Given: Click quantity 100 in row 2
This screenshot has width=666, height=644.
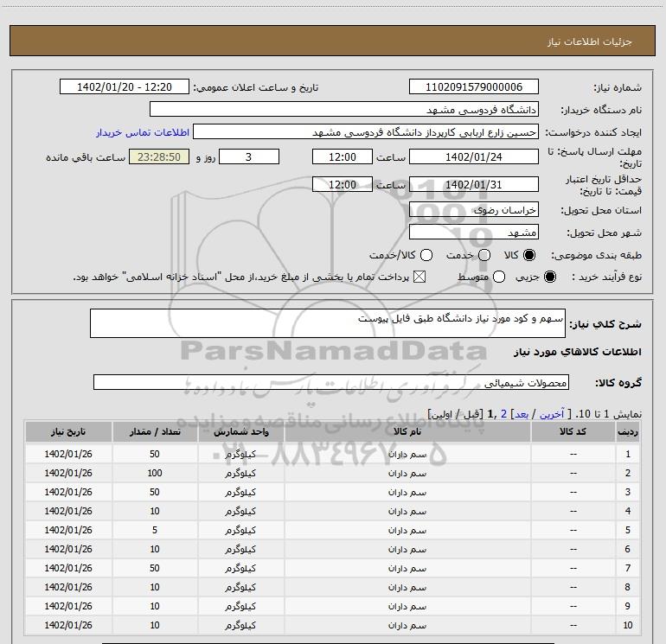Looking at the screenshot, I should coord(155,473).
